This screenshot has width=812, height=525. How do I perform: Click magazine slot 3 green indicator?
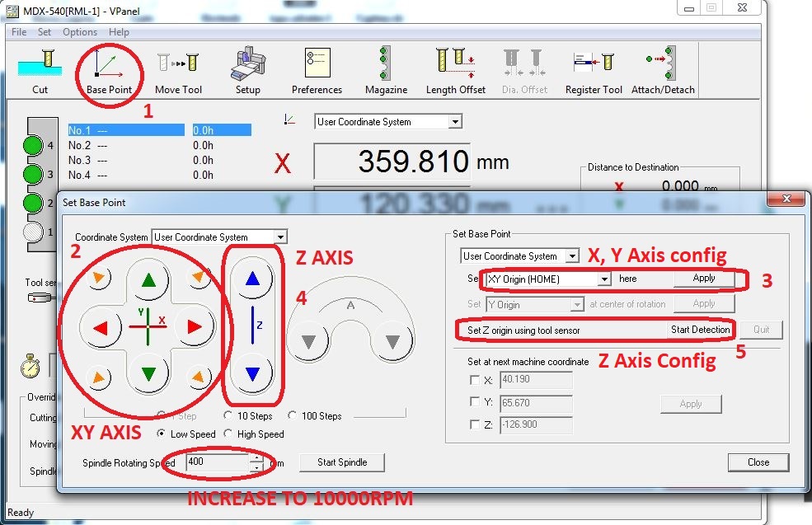(33, 174)
